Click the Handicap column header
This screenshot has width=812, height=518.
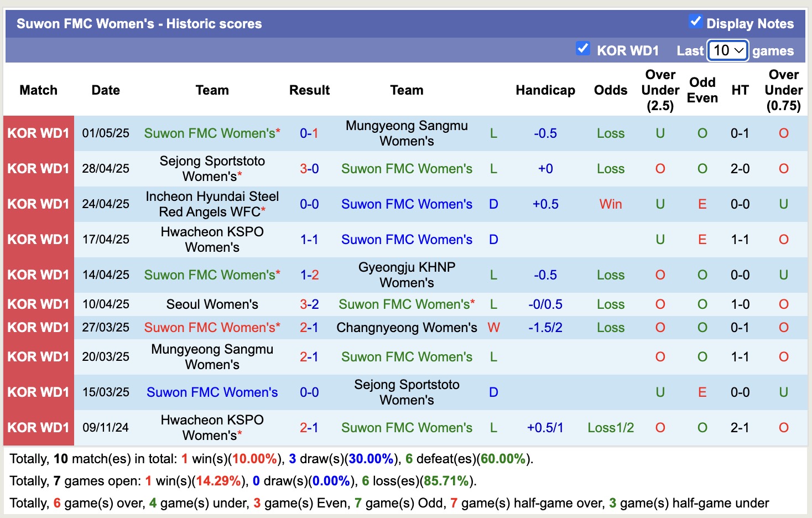[x=545, y=90]
